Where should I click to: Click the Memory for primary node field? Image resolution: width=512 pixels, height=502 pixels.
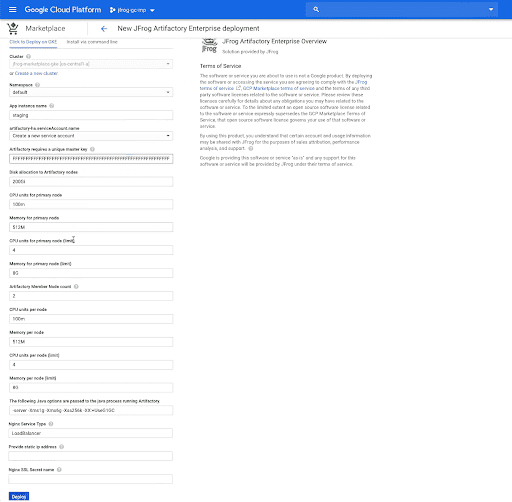coord(91,227)
